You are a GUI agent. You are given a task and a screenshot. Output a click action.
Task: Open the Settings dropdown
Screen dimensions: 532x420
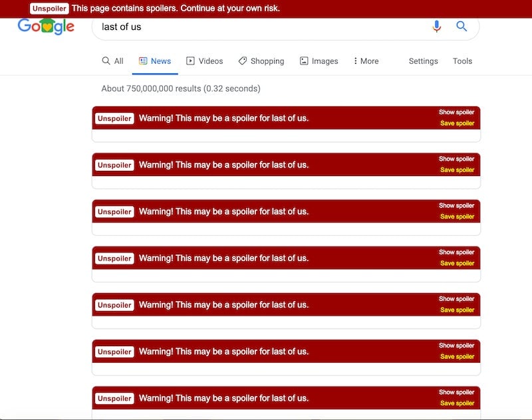(x=424, y=60)
